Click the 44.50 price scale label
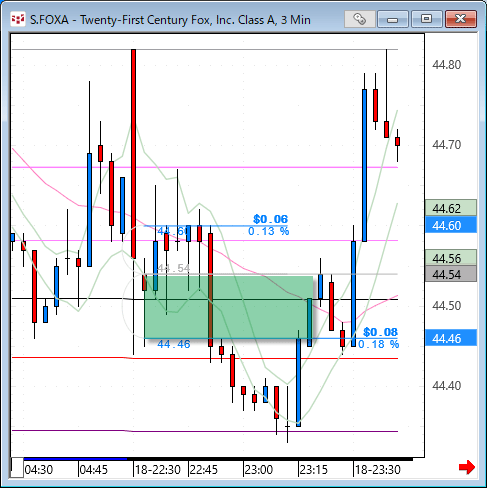The width and height of the screenshot is (487, 488). tap(446, 306)
